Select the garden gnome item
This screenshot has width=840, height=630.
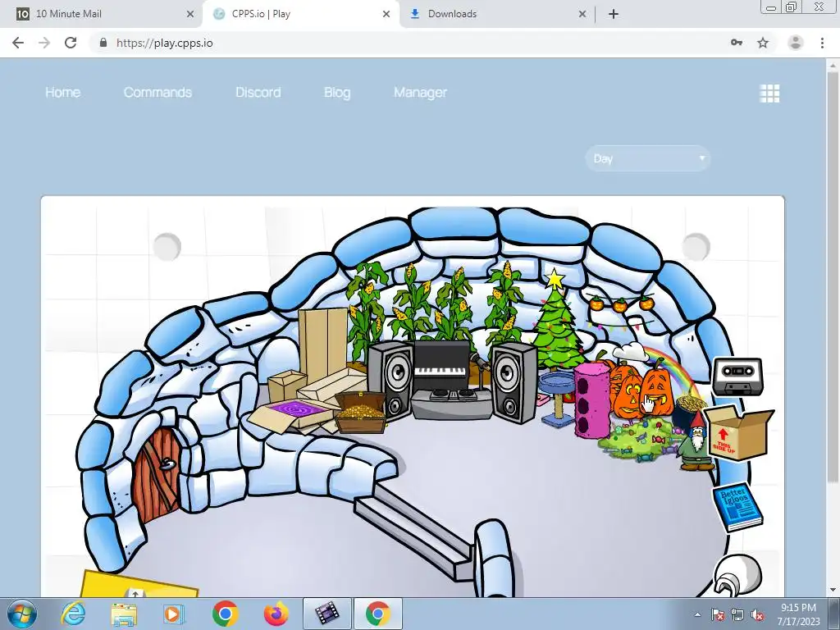point(696,442)
